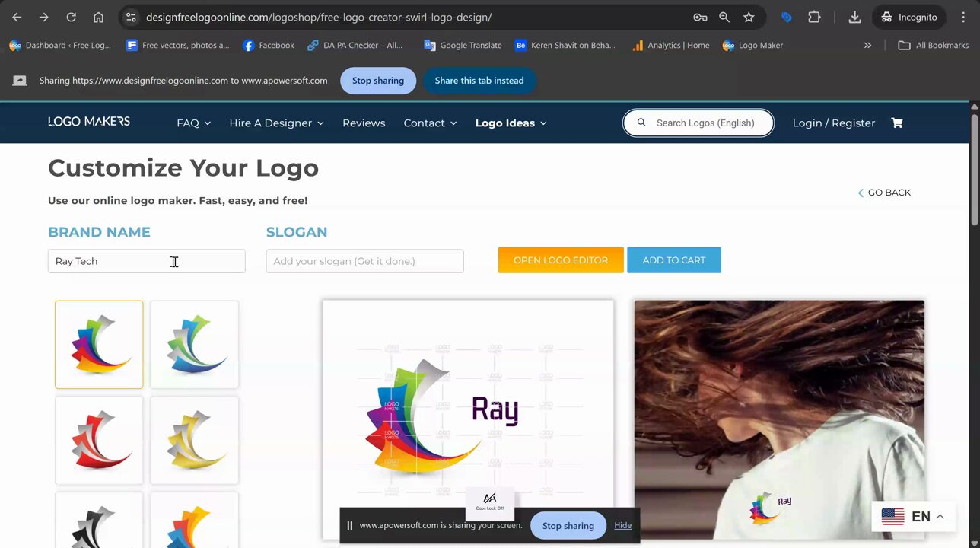Screen dimensions: 980x548
Task: Click the search magnifier icon in Search Logos
Action: coord(641,123)
